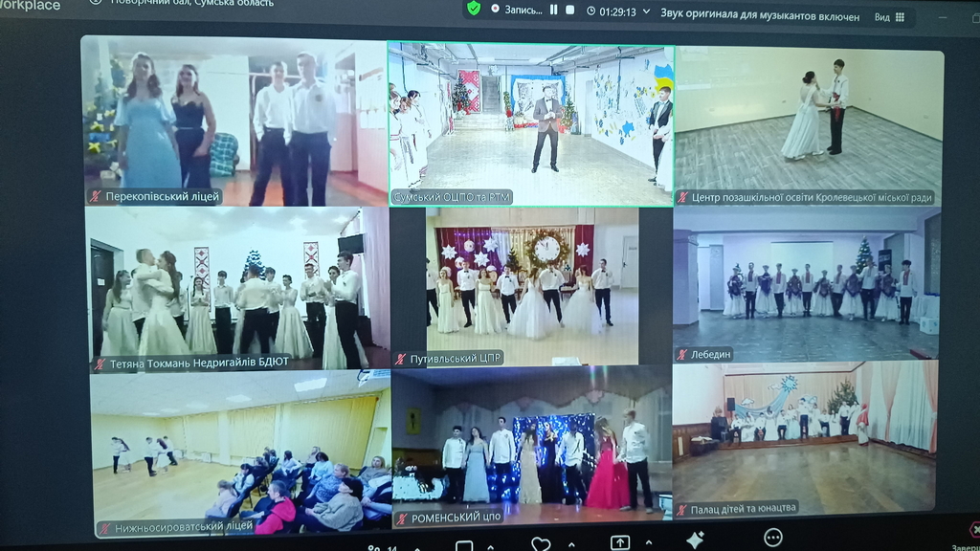Open the chat icon in toolbar

click(464, 547)
